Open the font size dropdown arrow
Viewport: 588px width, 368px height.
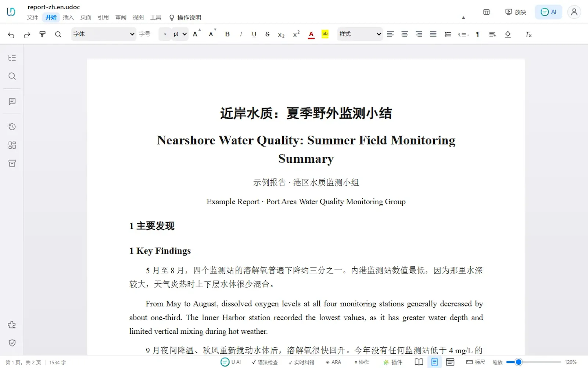click(165, 34)
